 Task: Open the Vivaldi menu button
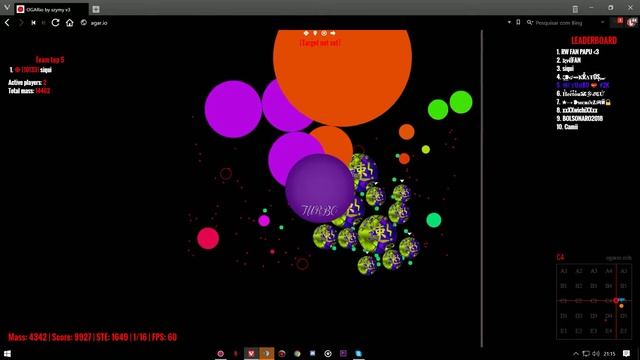(x=7, y=7)
